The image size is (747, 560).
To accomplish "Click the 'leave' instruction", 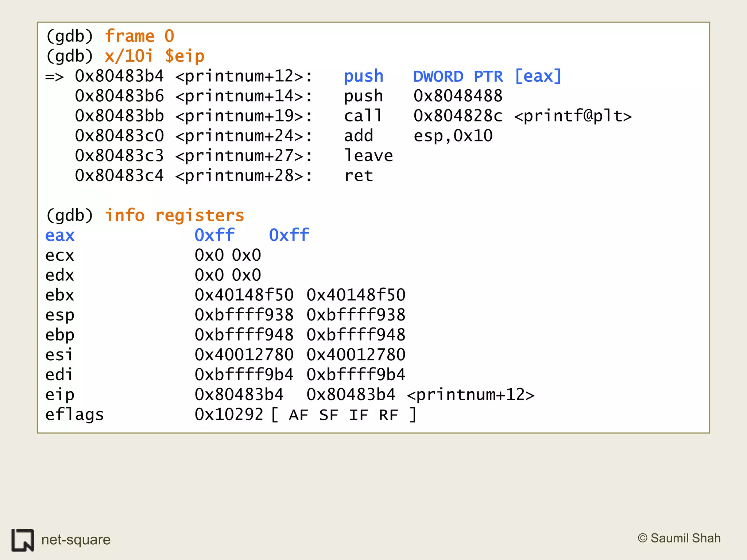I will coord(369,156).
